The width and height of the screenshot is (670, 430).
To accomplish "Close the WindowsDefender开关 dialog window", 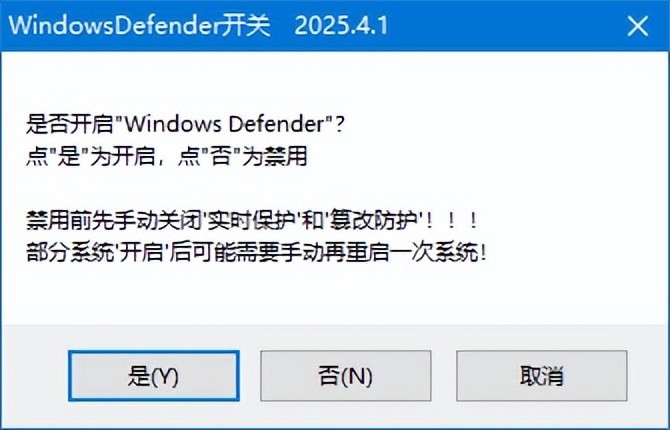I will click(638, 26).
